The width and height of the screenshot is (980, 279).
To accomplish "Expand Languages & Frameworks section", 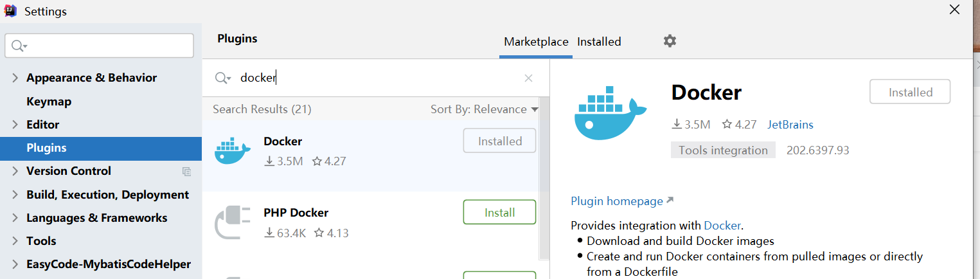I will (x=15, y=218).
